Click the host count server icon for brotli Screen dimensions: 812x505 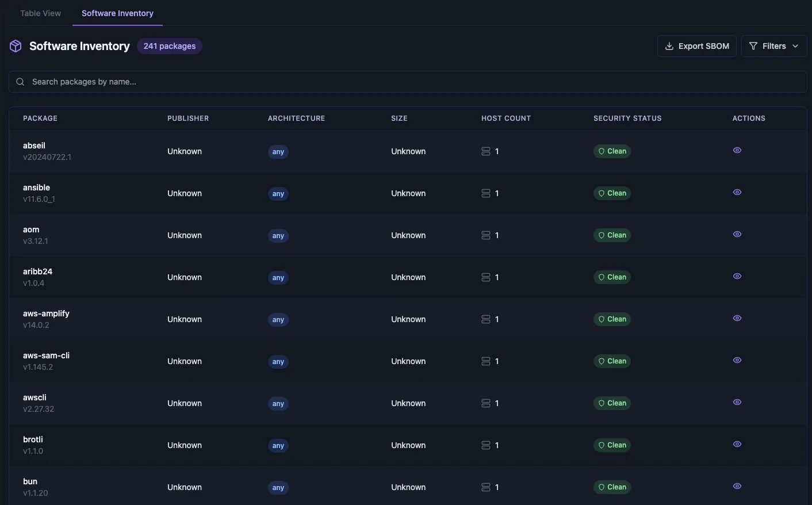[486, 445]
